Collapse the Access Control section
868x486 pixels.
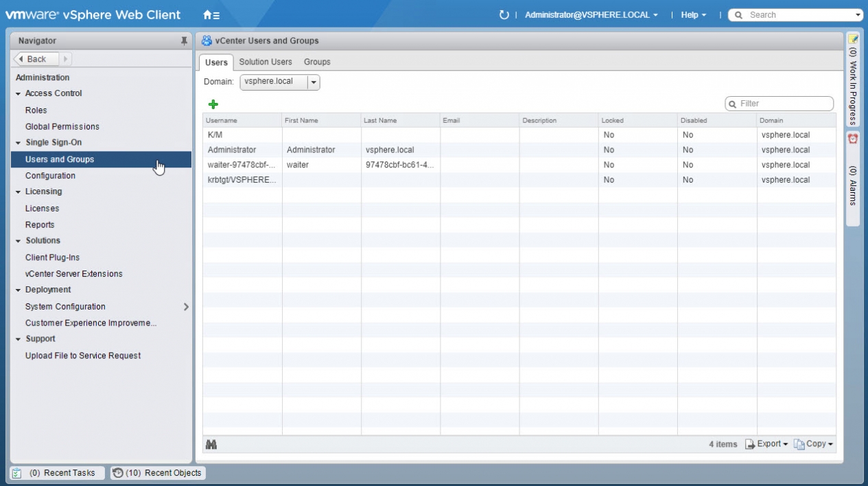[x=19, y=93]
